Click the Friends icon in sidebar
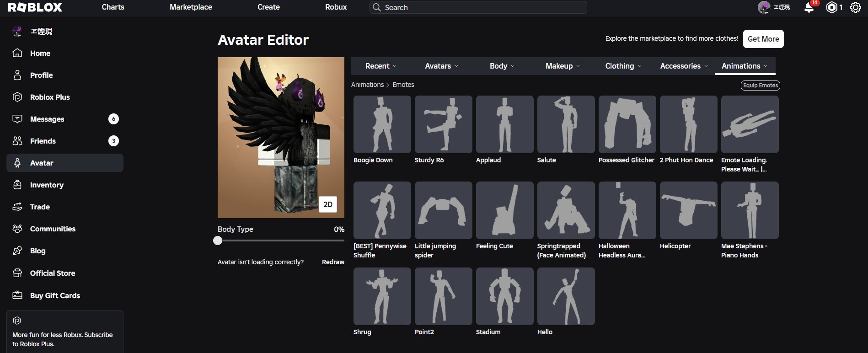The width and height of the screenshot is (868, 353). (x=17, y=141)
